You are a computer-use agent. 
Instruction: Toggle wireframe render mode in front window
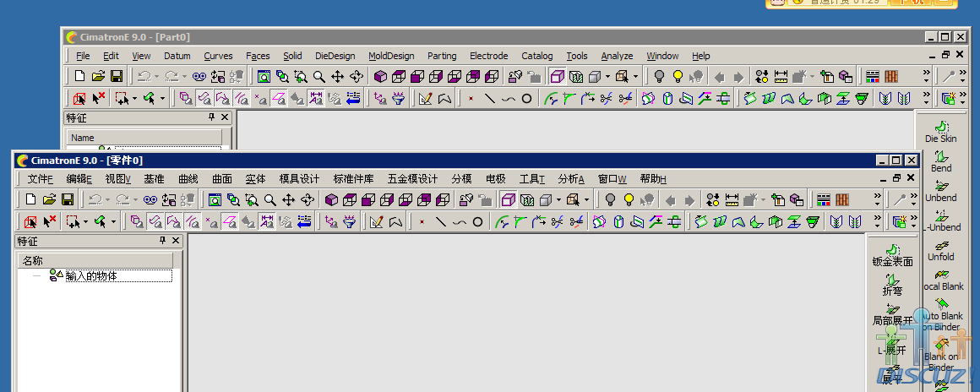(x=509, y=200)
